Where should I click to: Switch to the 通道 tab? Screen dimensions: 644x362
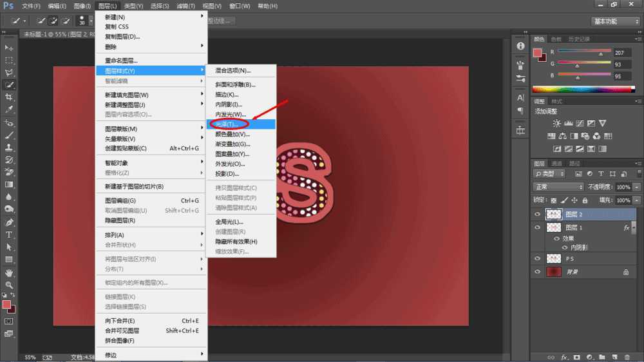(x=556, y=163)
